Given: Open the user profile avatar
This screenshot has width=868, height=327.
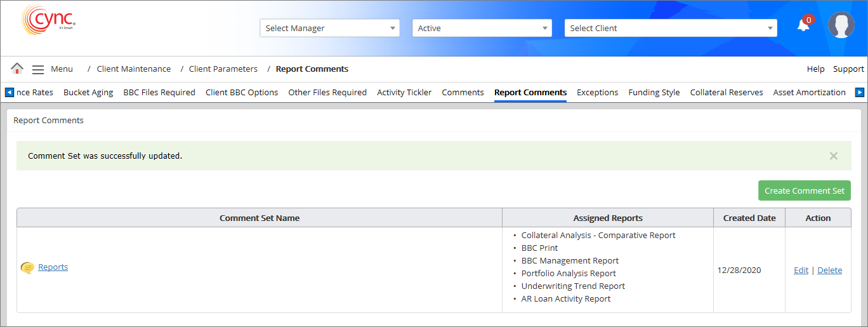Looking at the screenshot, I should [841, 25].
